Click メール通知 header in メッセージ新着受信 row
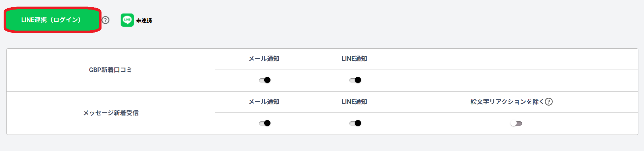 264,102
